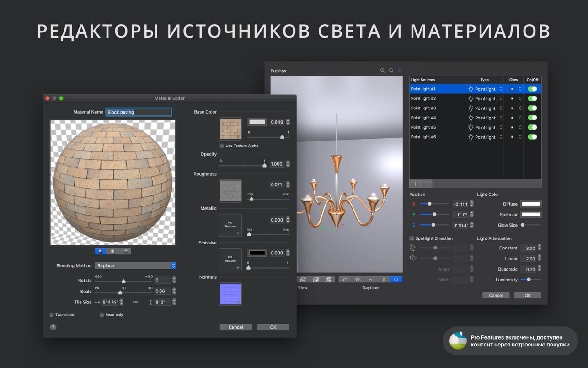
Task: Click the Material Name text field
Action: [x=139, y=112]
